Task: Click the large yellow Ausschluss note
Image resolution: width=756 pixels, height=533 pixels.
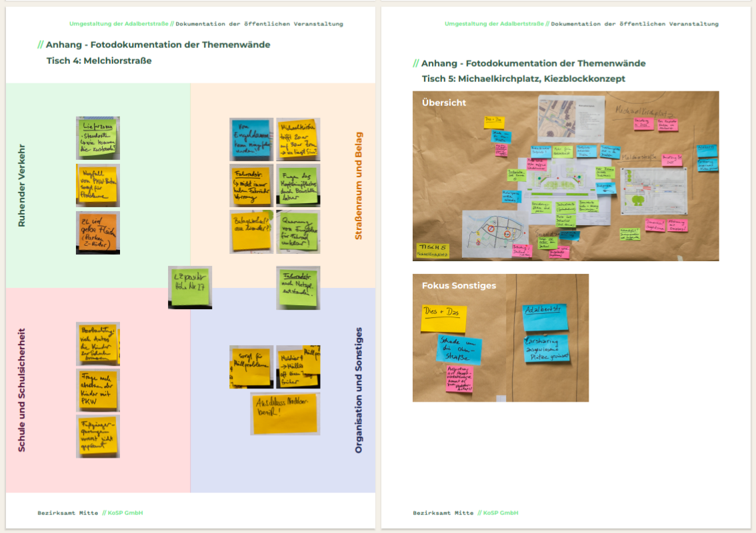Action: 285,414
